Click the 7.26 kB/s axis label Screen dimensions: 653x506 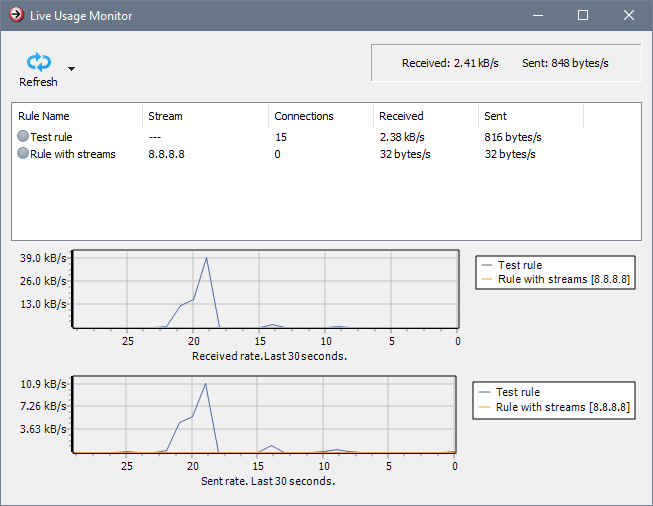click(x=43, y=406)
